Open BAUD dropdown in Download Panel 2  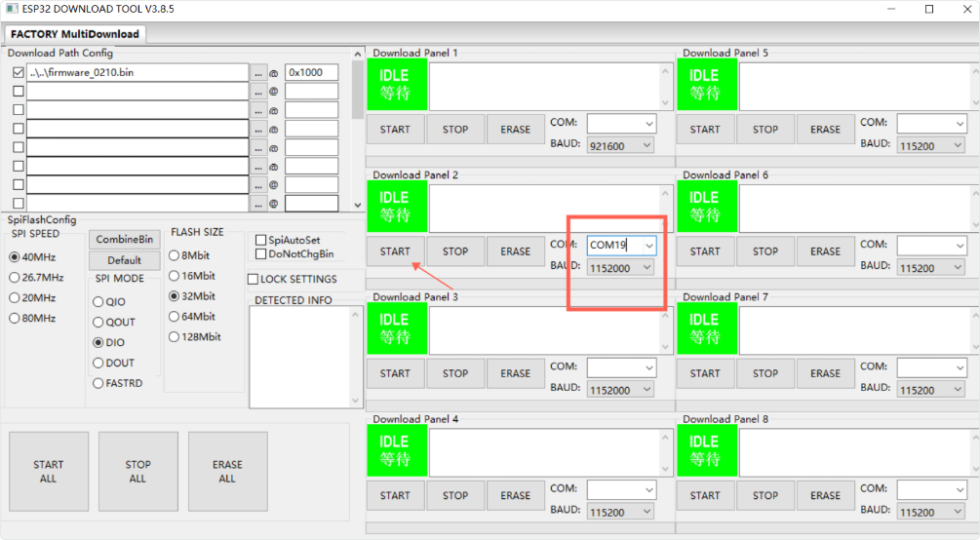(x=620, y=268)
